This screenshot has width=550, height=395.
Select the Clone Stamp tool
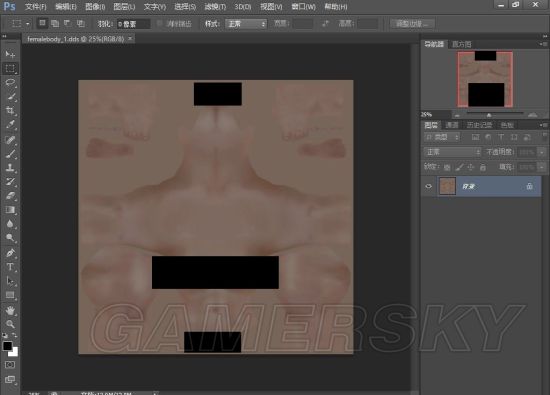10,168
